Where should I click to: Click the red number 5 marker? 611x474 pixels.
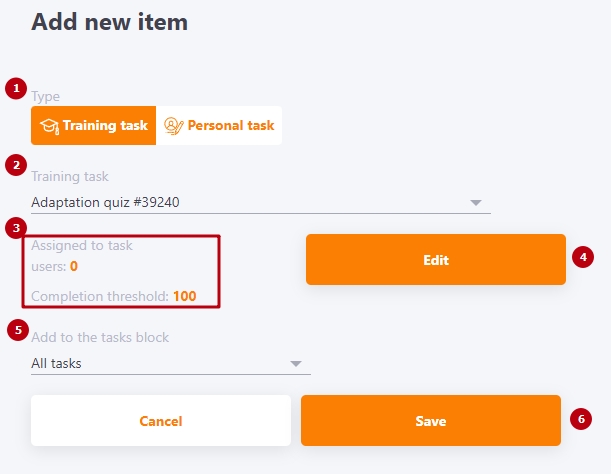tap(18, 330)
